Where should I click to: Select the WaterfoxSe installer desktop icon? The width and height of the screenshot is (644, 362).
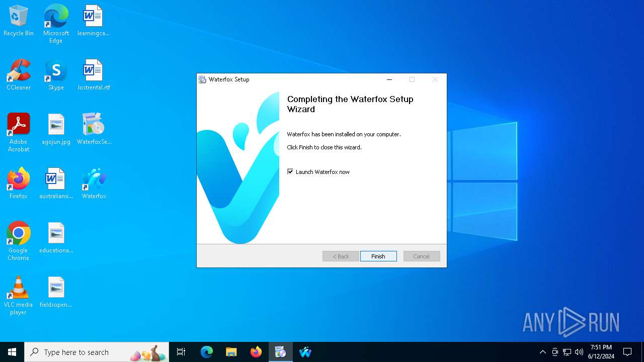(94, 129)
